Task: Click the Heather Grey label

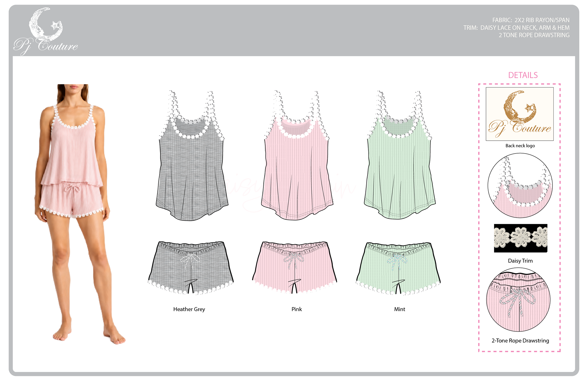Action: coord(189,309)
